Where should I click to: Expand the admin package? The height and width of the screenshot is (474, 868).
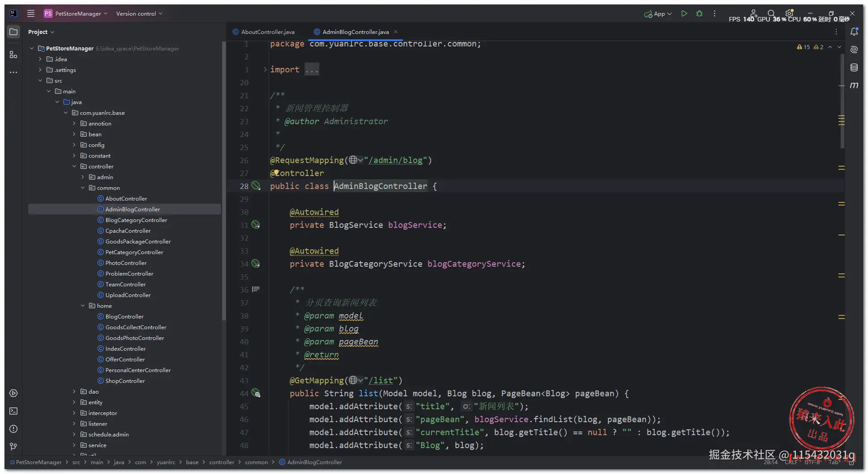(x=83, y=177)
